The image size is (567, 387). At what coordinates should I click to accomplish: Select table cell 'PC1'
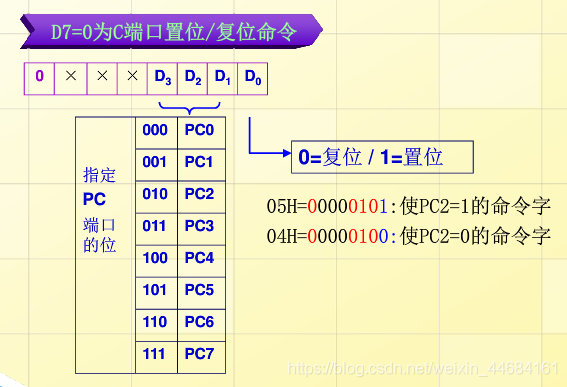point(201,165)
